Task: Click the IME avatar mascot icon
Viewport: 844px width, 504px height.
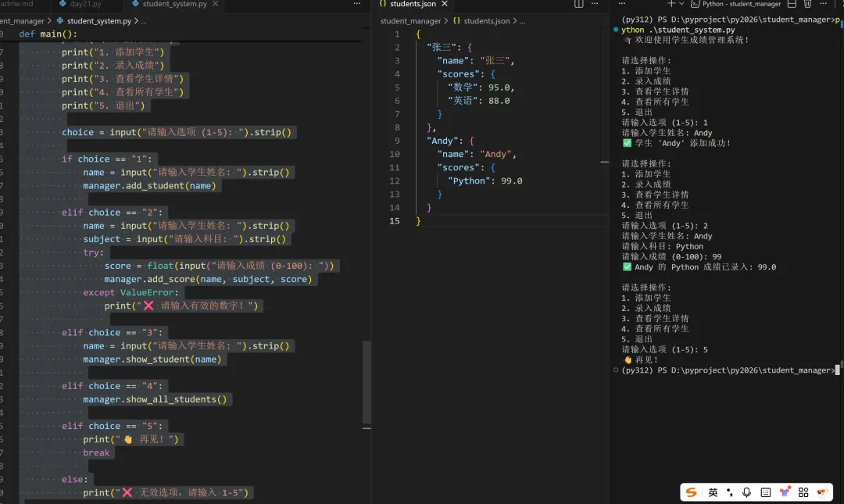Action: 822,491
